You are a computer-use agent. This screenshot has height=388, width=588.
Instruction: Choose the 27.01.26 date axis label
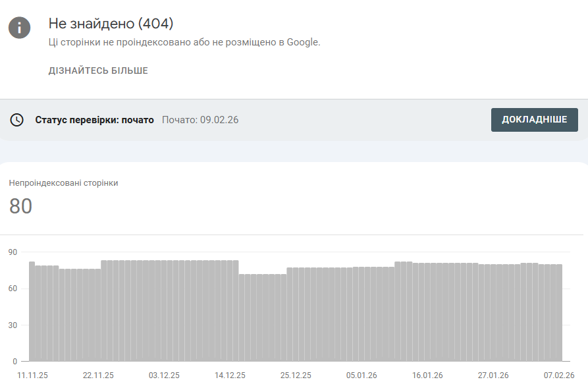(493, 375)
